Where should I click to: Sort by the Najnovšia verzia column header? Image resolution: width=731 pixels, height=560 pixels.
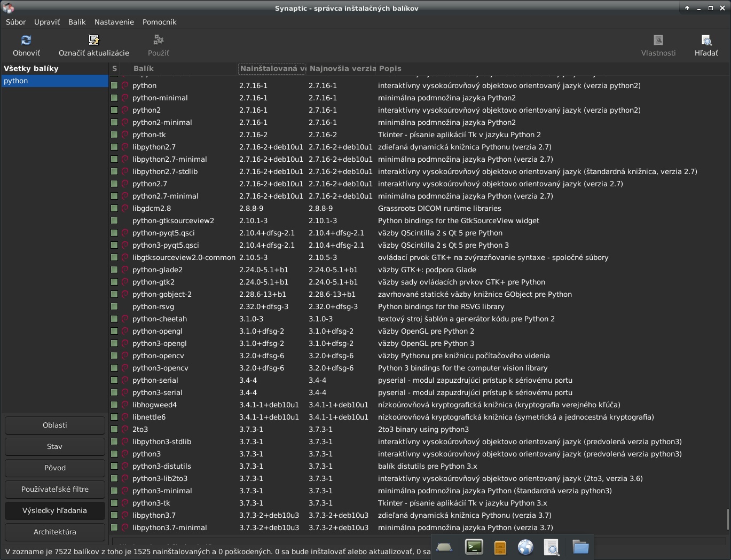[342, 68]
